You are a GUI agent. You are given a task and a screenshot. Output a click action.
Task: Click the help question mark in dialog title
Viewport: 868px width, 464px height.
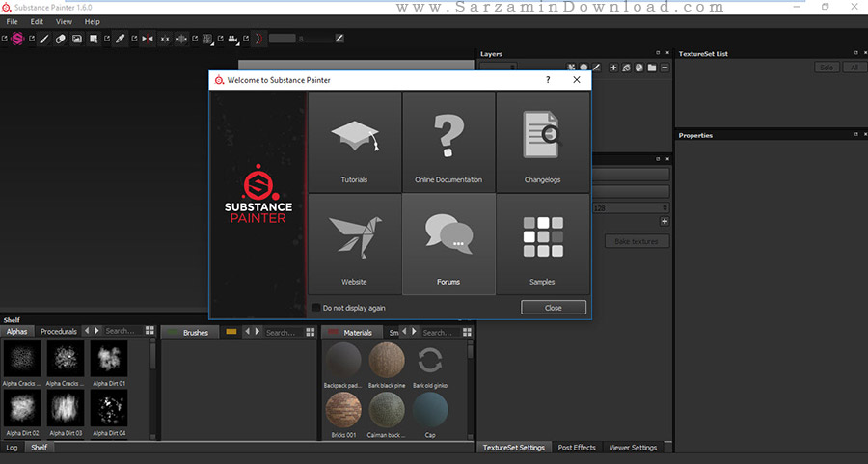pos(548,80)
